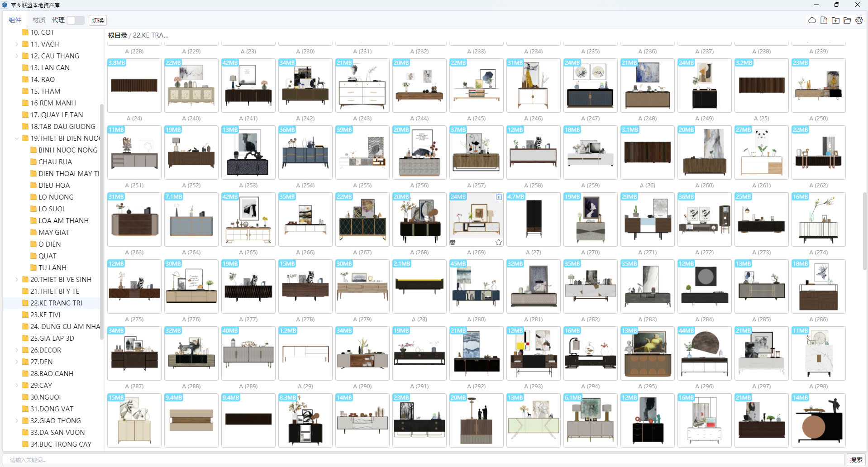Open settings via the gear icon
The image size is (868, 467).
[859, 20]
